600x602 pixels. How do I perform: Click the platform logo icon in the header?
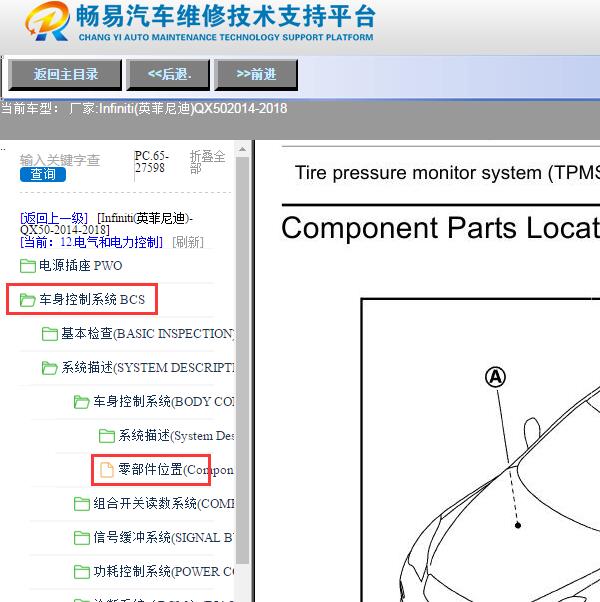point(48,21)
